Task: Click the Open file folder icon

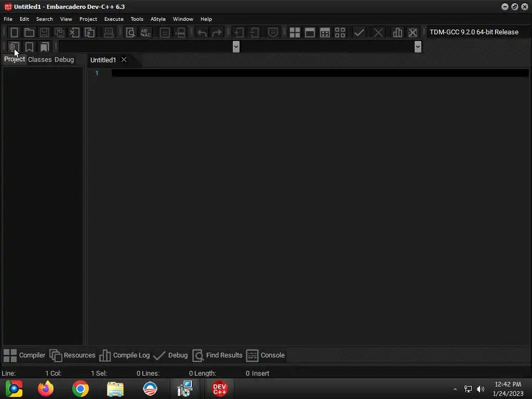Action: point(29,33)
